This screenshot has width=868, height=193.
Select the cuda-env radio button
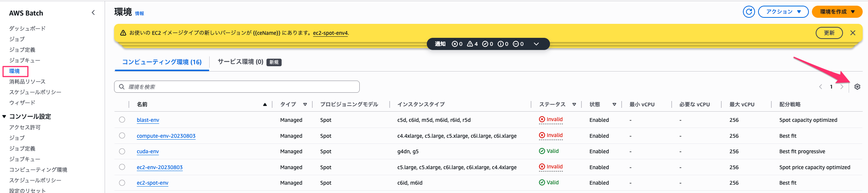coord(122,151)
